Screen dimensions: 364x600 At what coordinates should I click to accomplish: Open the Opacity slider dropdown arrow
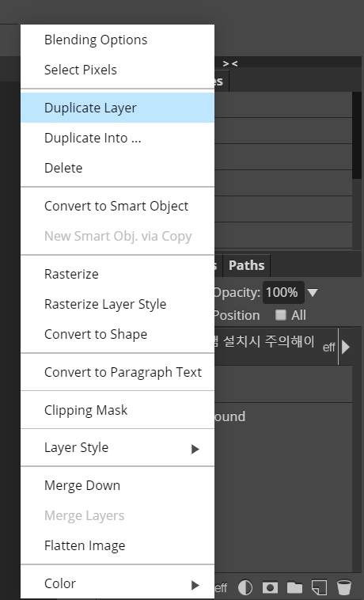[313, 293]
